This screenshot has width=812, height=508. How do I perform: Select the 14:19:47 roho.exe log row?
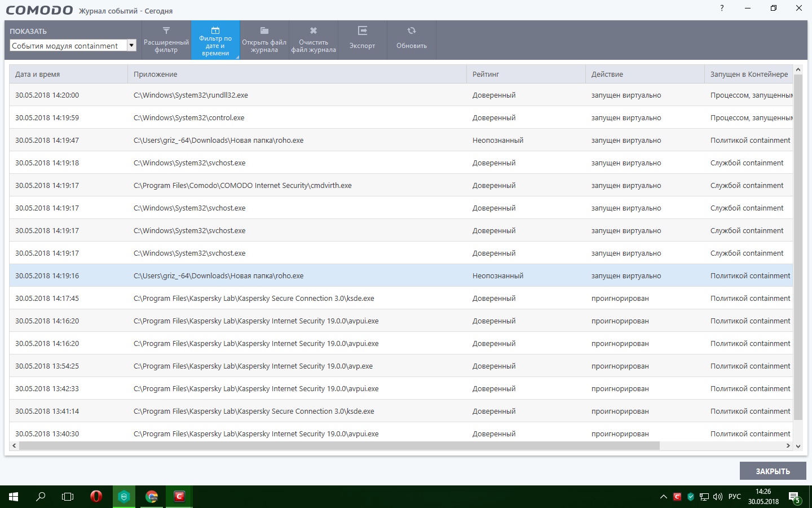[218, 141]
